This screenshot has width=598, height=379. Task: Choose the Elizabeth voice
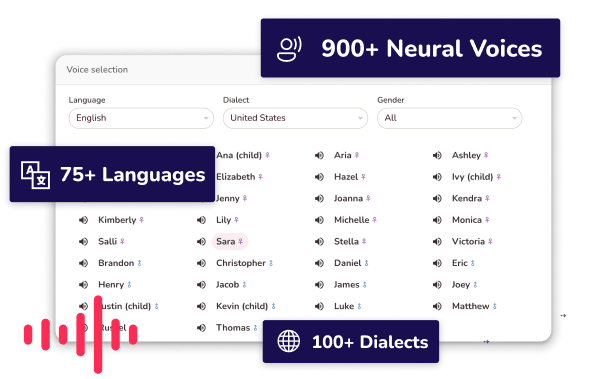coord(235,177)
